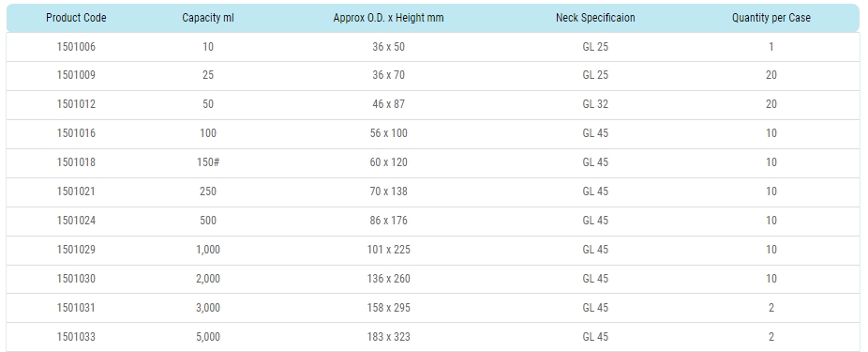Image resolution: width=868 pixels, height=352 pixels.
Task: Click the 1501016 product code
Action: pyautogui.click(x=76, y=133)
